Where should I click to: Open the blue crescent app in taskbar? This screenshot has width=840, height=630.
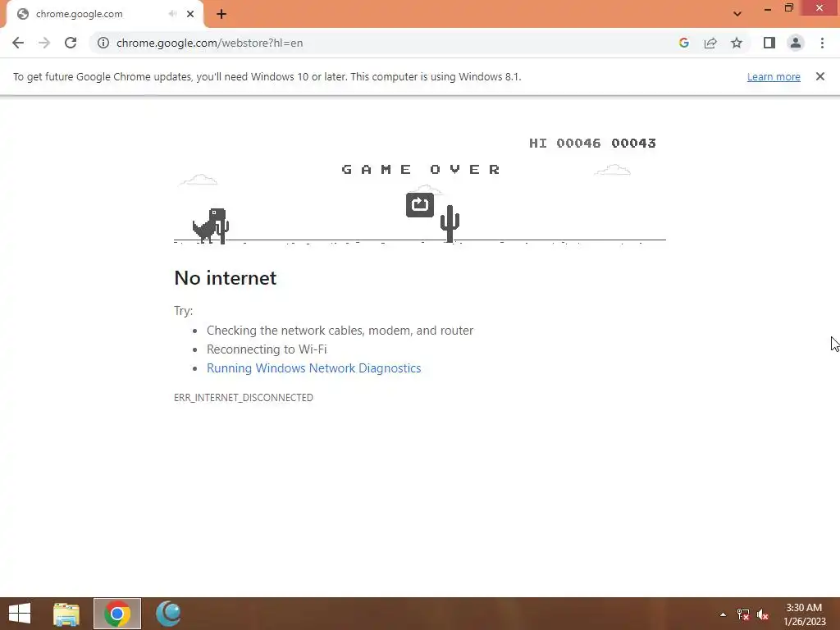168,614
